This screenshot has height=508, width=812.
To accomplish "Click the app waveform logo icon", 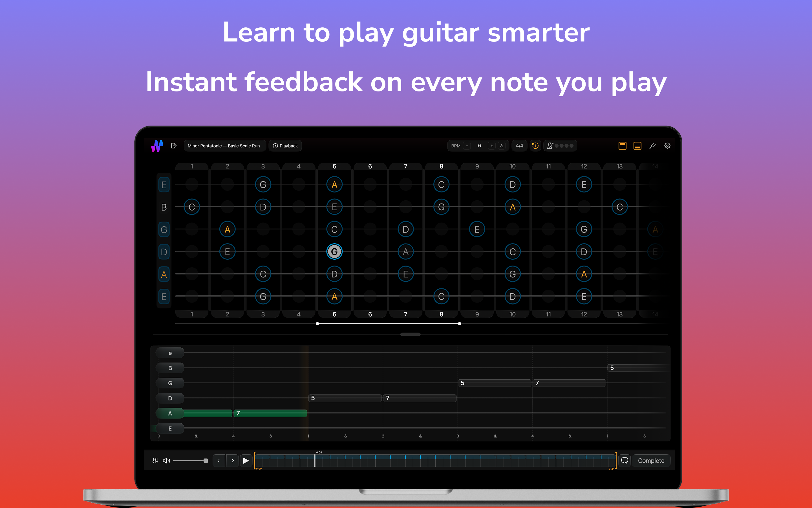I will point(157,146).
